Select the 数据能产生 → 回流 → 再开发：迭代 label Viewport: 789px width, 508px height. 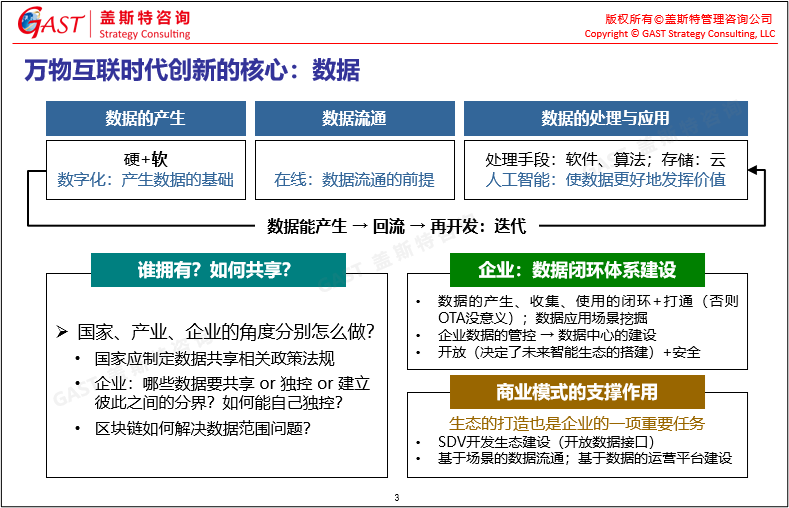click(396, 226)
